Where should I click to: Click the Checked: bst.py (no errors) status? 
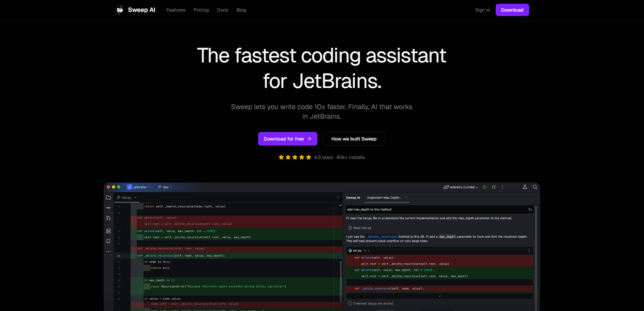(x=371, y=303)
